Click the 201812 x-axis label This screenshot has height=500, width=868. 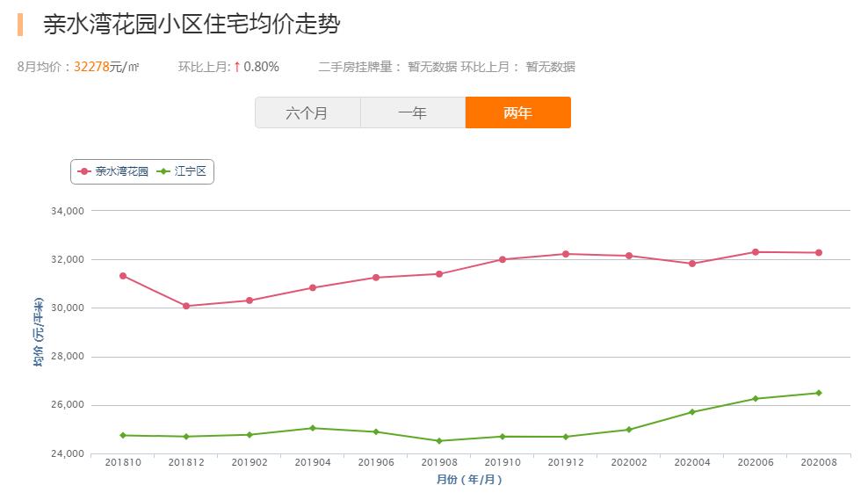(186, 463)
